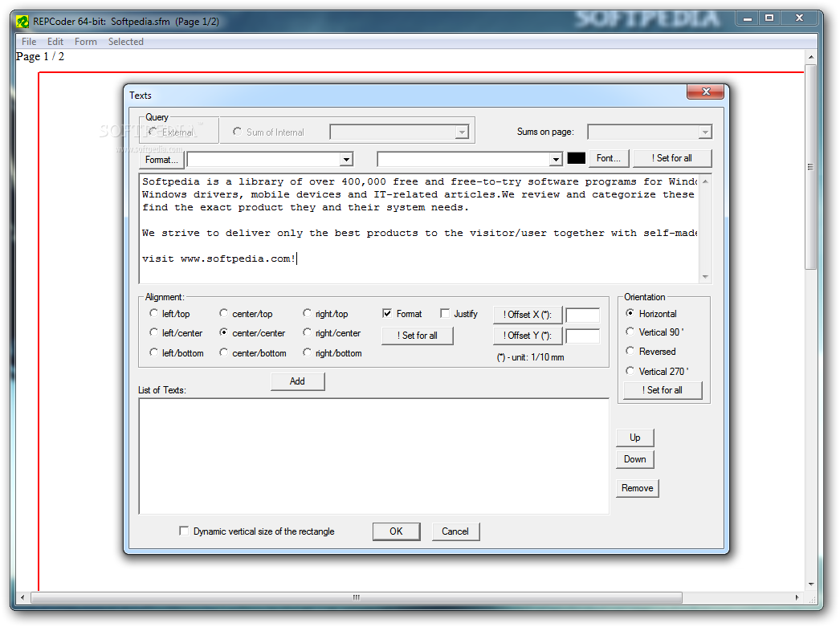Click inside the List of Texts box
Image resolution: width=840 pixels, height=627 pixels.
coord(374,456)
